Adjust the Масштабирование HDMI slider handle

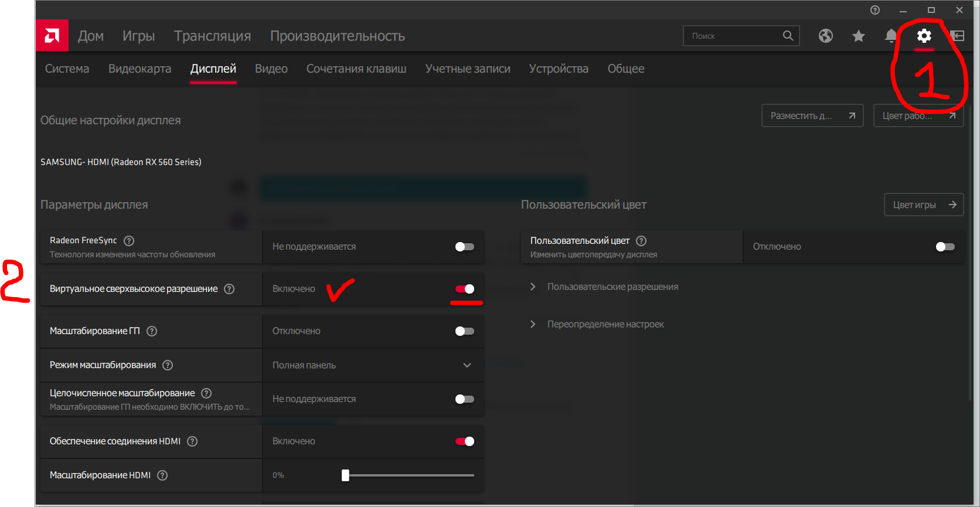(x=345, y=475)
